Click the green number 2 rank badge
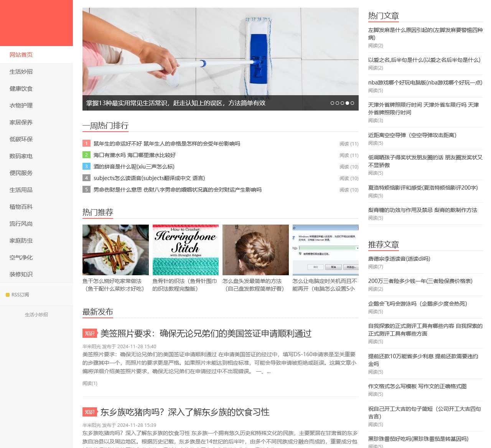Screen dimensions: 491x448 point(86,155)
